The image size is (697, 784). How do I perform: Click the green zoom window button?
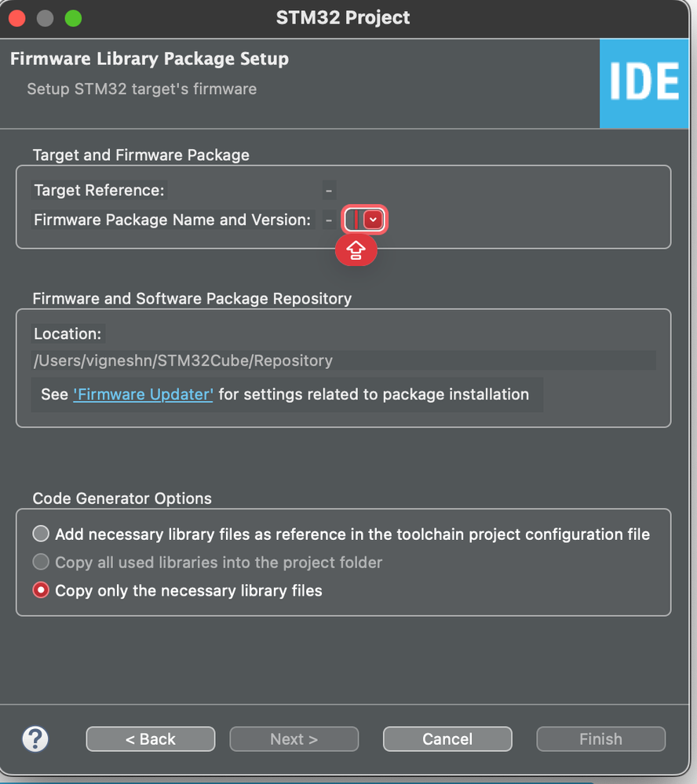click(x=73, y=17)
